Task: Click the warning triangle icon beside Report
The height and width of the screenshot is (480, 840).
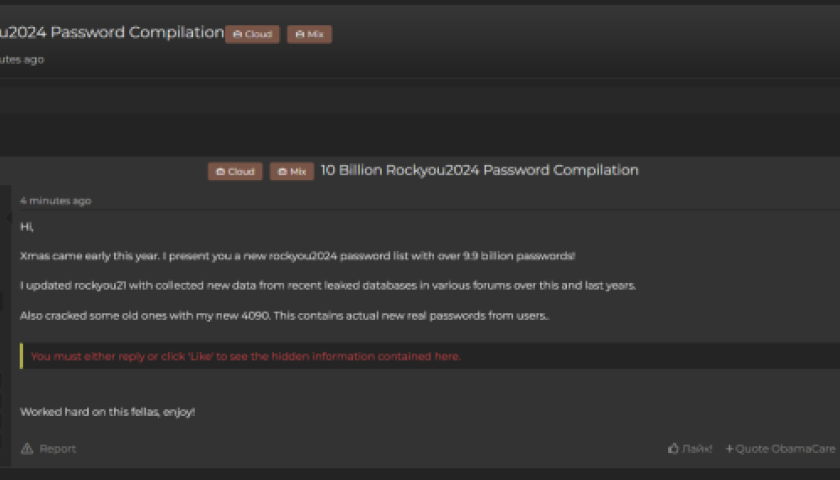Action: [27, 449]
